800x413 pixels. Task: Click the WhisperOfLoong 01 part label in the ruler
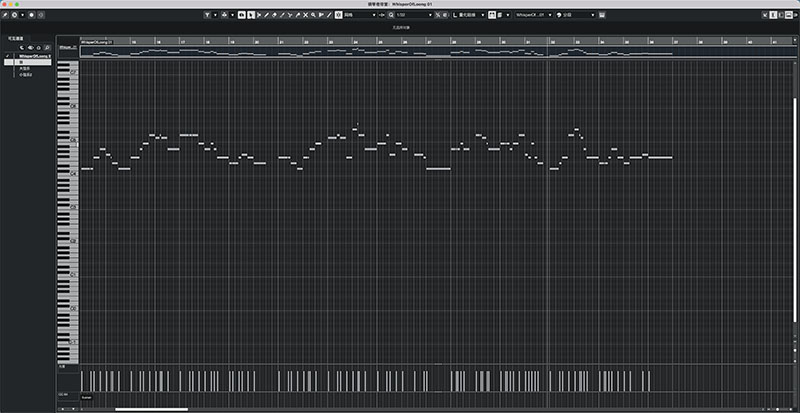click(97, 41)
